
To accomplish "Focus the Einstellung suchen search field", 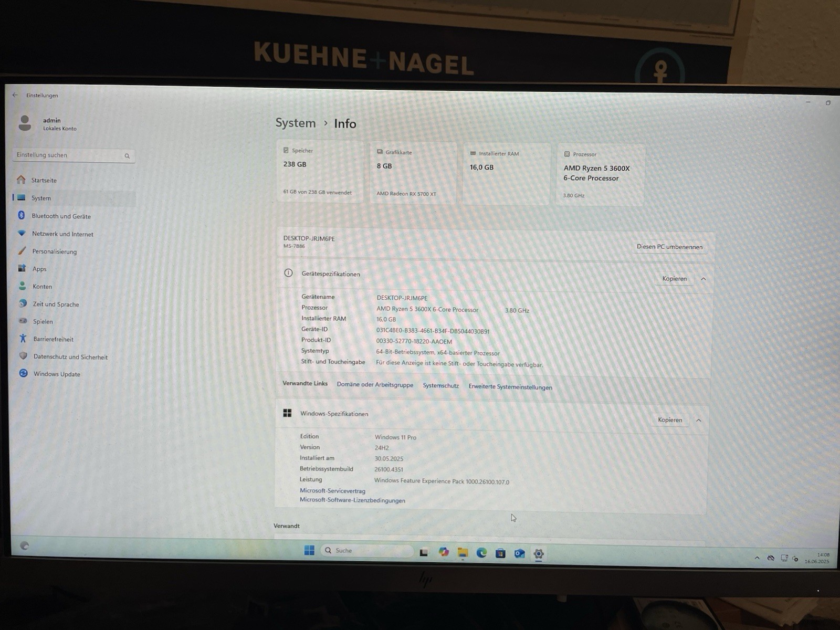I will click(73, 155).
